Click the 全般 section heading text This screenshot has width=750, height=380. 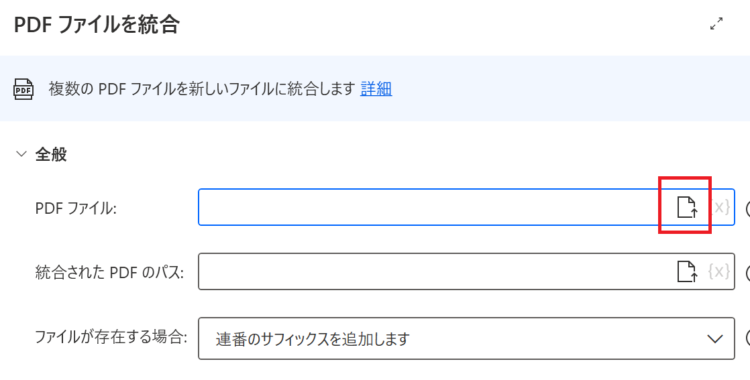(x=51, y=155)
